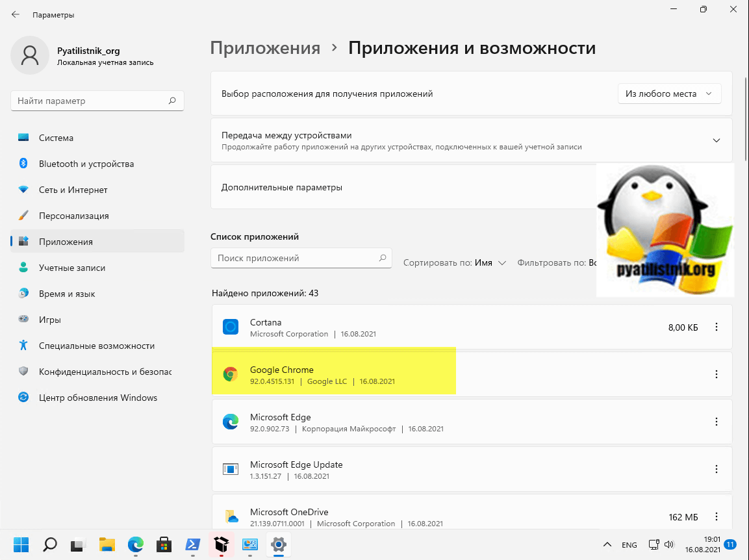Screen dimensions: 749x560
Task: Click the Bluetooth and devices icon
Action: [23, 164]
